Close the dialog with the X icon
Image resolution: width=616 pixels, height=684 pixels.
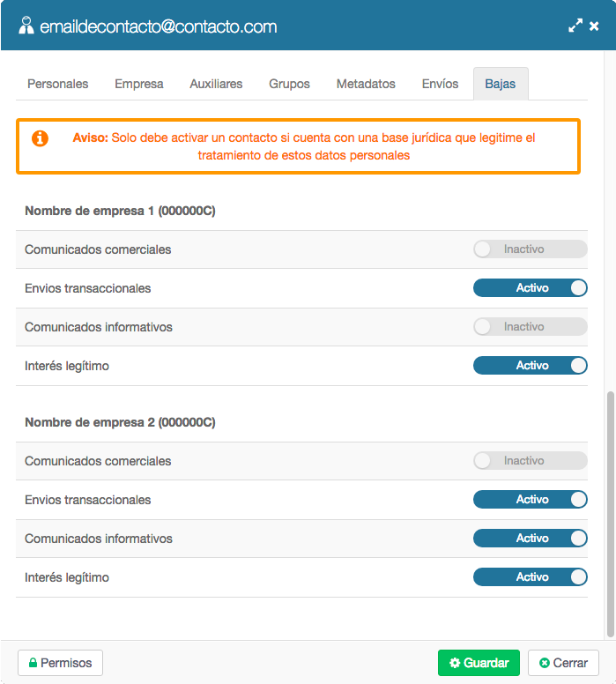tap(594, 26)
